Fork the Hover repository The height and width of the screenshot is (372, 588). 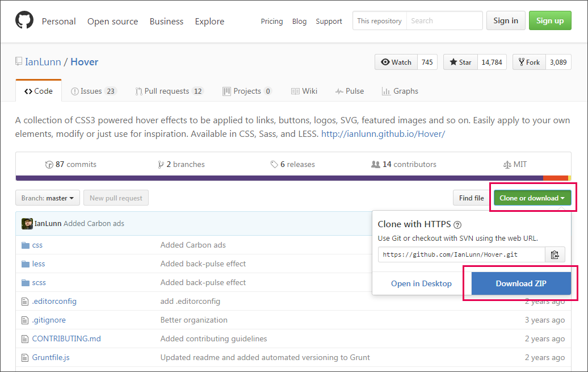(529, 62)
